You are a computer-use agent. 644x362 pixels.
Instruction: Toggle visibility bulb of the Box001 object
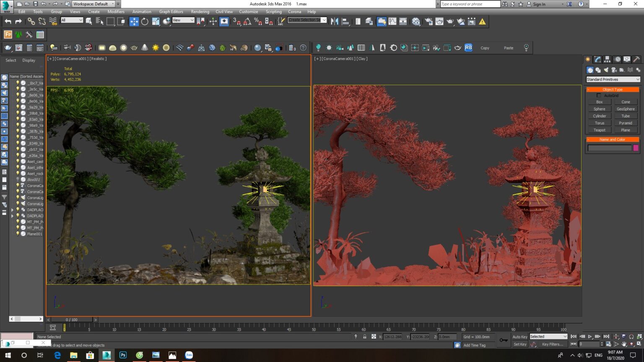tap(18, 179)
